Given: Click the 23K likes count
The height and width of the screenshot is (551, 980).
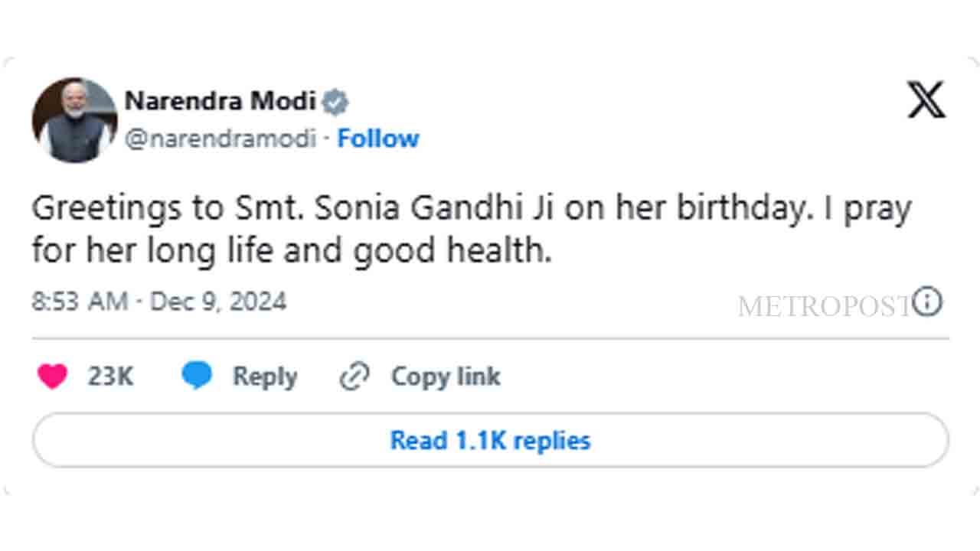Looking at the screenshot, I should [x=110, y=377].
